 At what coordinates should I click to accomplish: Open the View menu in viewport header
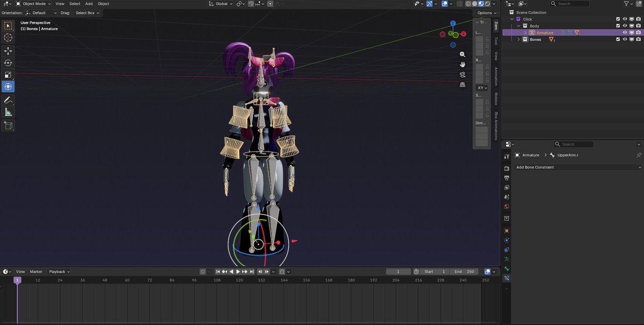60,4
